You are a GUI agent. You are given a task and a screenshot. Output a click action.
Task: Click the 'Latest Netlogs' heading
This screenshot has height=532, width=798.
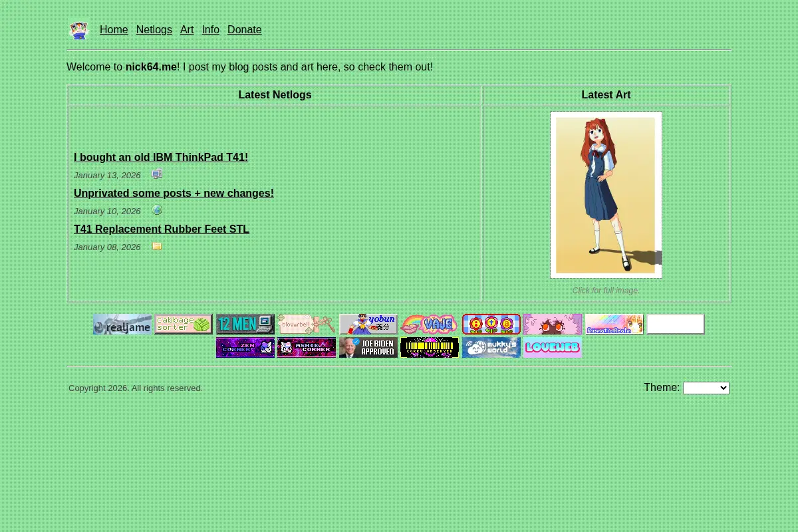[x=275, y=95]
